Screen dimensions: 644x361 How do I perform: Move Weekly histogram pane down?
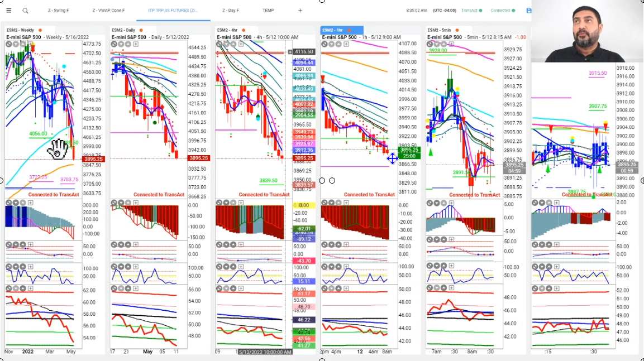tap(16, 203)
